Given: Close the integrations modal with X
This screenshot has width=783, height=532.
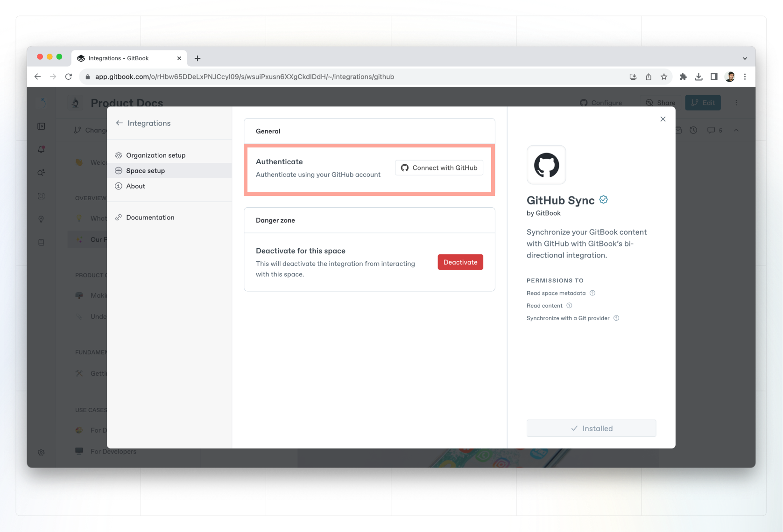Looking at the screenshot, I should pyautogui.click(x=663, y=119).
